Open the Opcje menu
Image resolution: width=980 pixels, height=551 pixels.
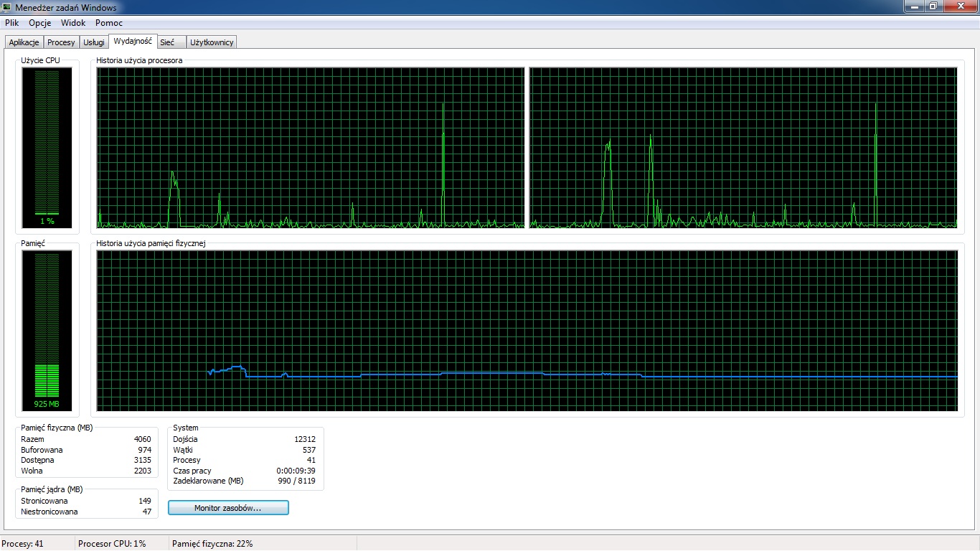point(40,23)
